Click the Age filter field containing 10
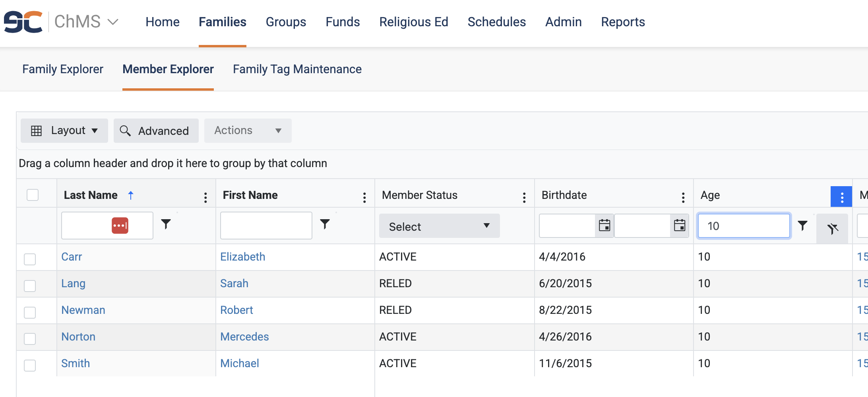The height and width of the screenshot is (397, 868). pyautogui.click(x=744, y=226)
